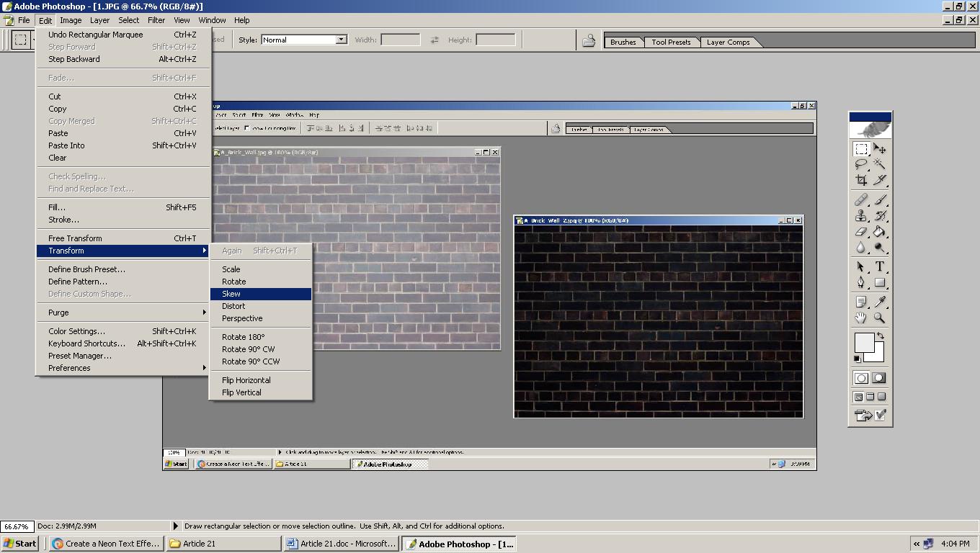Screen dimensions: 980x553
Task: Select the Path Selection tool
Action: (861, 266)
